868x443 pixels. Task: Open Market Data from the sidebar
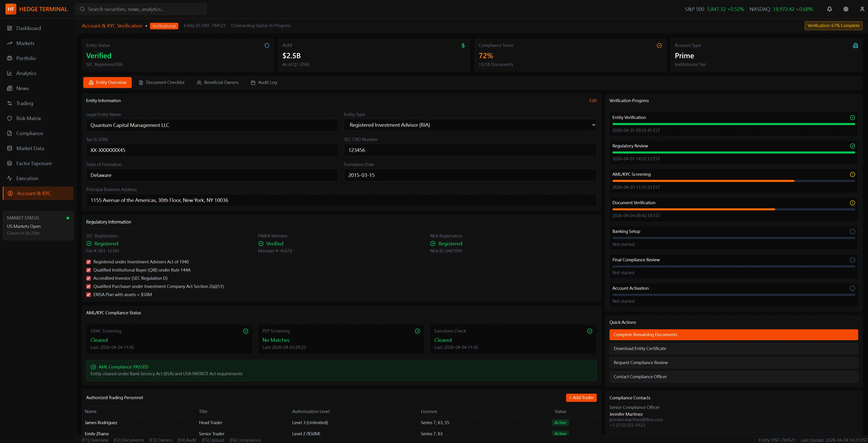click(x=30, y=148)
